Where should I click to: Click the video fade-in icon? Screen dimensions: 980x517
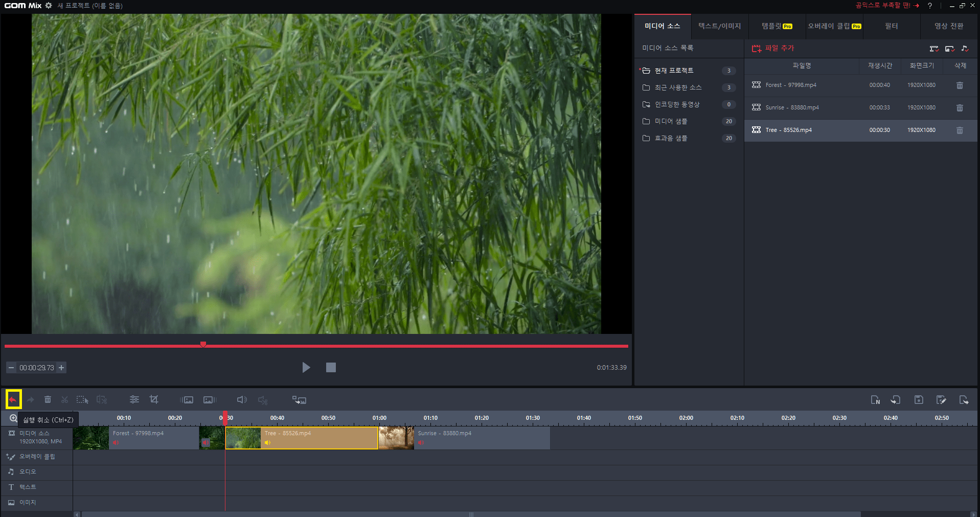187,400
